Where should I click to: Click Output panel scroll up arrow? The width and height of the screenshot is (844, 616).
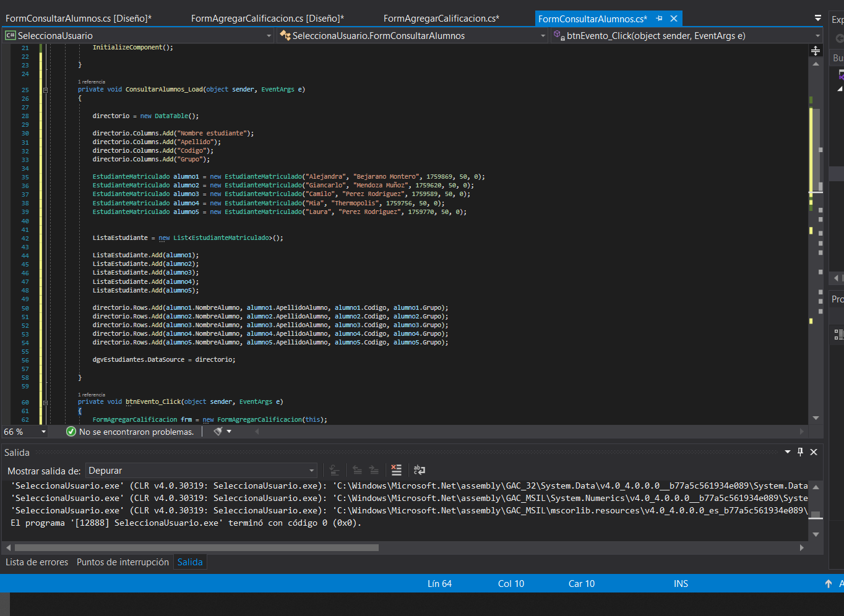pos(816,487)
